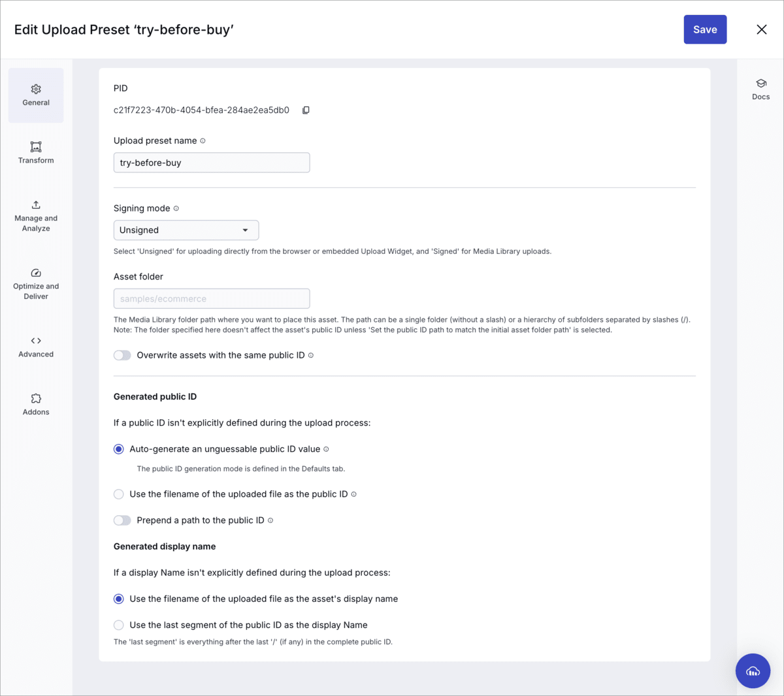Copy the PID value with the copy icon

coord(306,110)
